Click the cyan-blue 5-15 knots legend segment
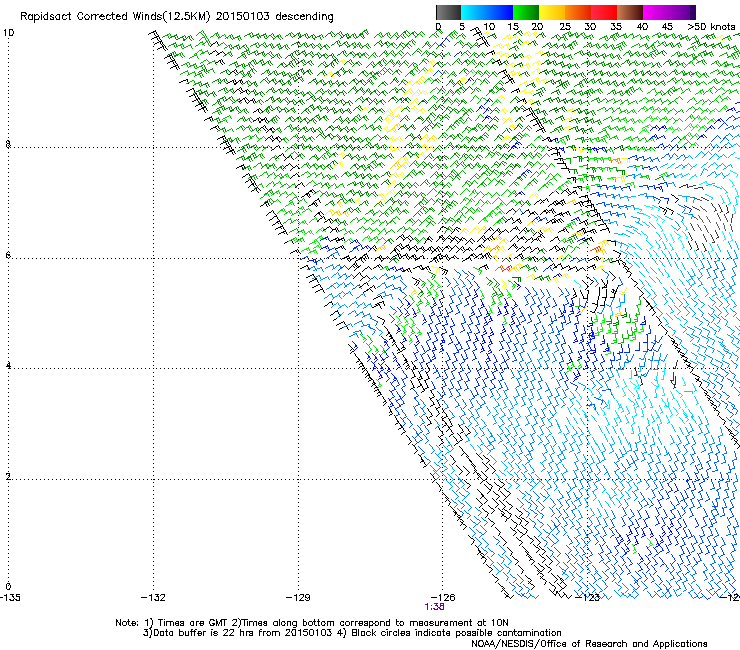Screen dimensions: 740x650 (x=487, y=12)
